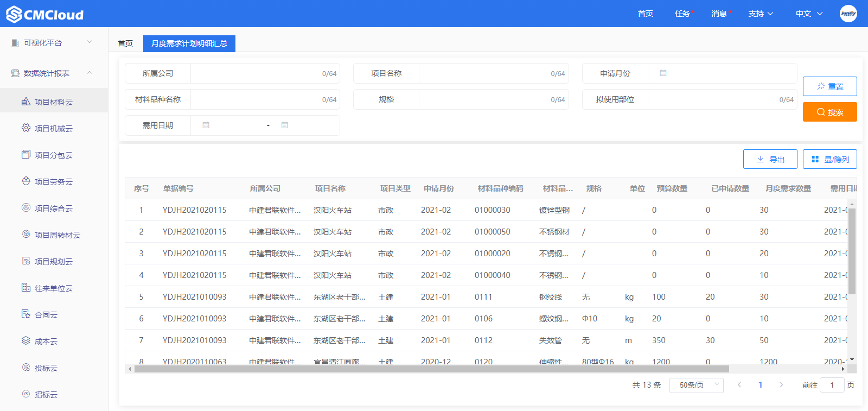Click 项目材料云 icon

pyautogui.click(x=26, y=102)
